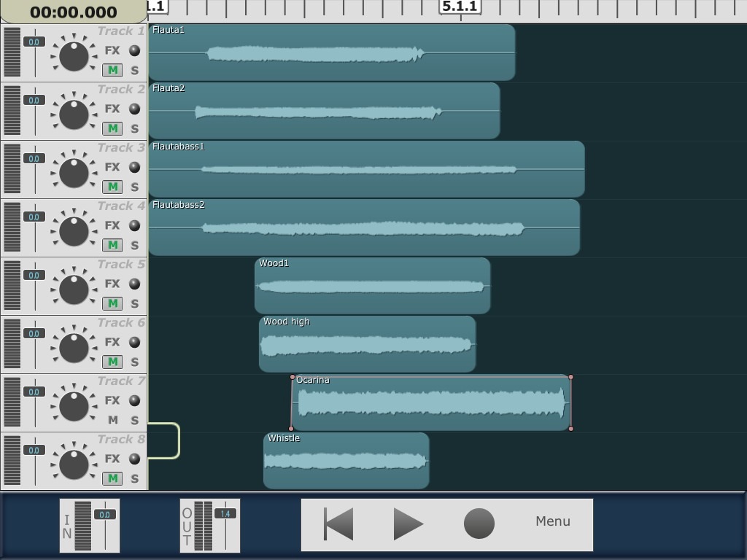Click the 00:00.000 time display
The width and height of the screenshot is (747, 560).
(74, 12)
